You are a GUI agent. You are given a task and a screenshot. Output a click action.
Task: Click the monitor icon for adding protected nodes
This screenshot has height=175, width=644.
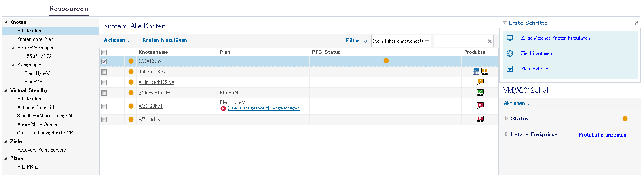coord(510,38)
